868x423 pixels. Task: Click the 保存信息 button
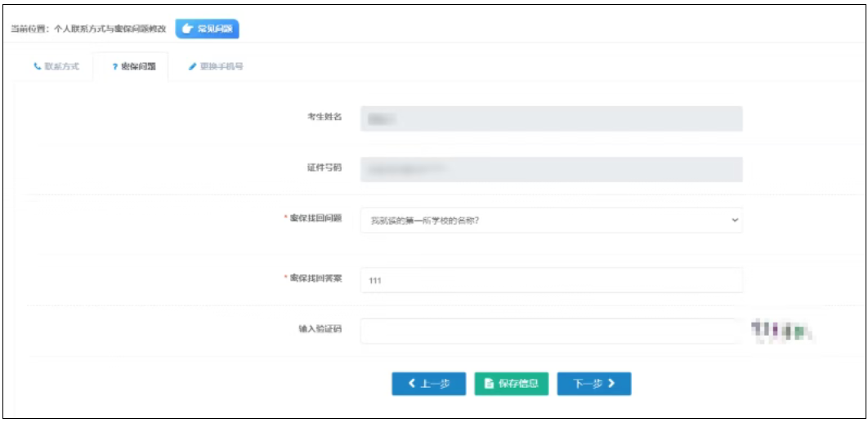tap(512, 384)
